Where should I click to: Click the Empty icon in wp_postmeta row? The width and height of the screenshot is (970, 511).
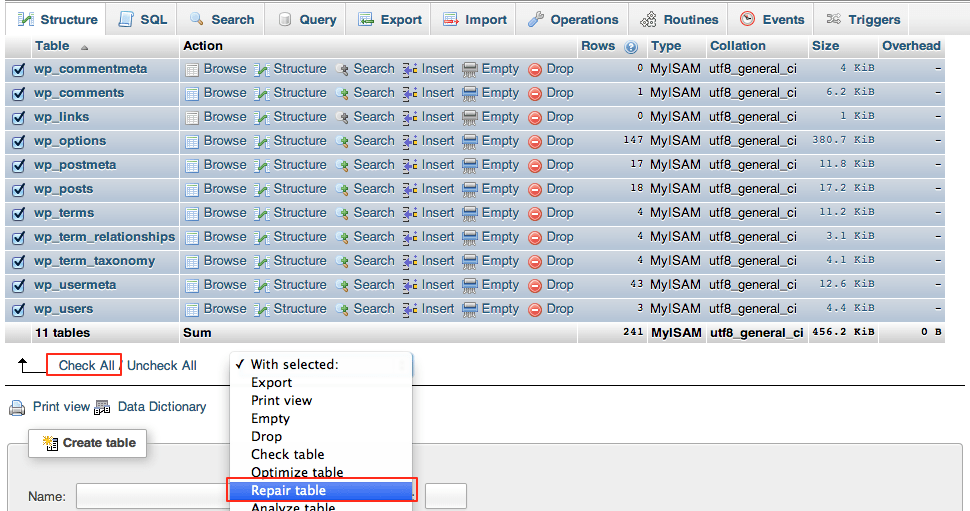[470, 166]
